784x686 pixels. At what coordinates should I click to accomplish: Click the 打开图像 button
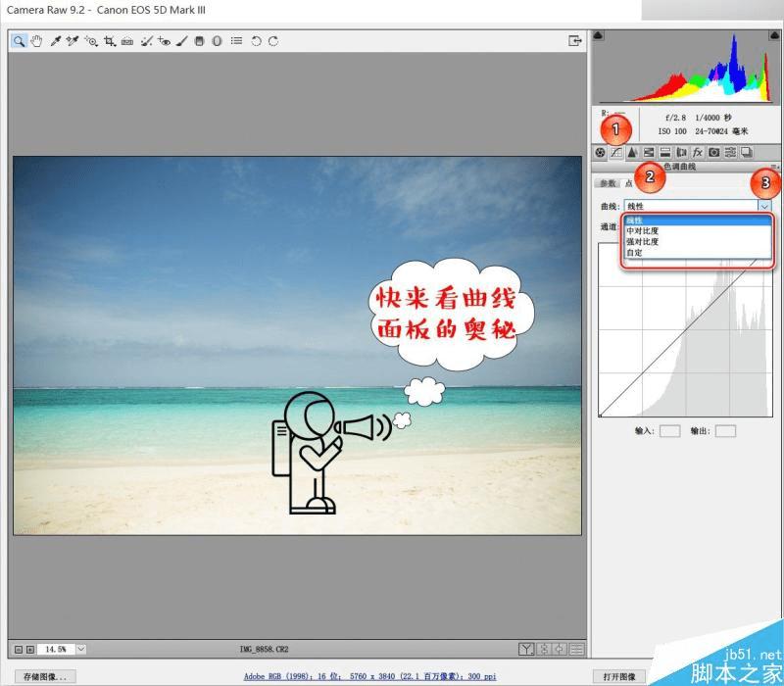tap(619, 676)
